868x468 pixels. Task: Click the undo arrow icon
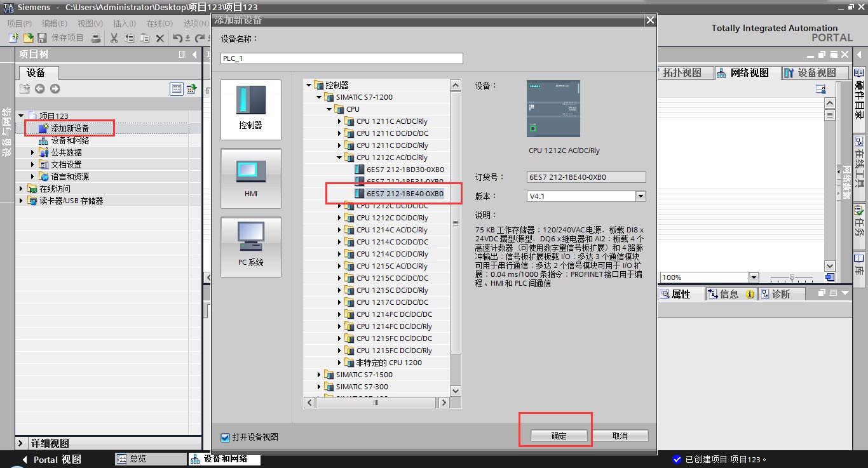pos(178,38)
